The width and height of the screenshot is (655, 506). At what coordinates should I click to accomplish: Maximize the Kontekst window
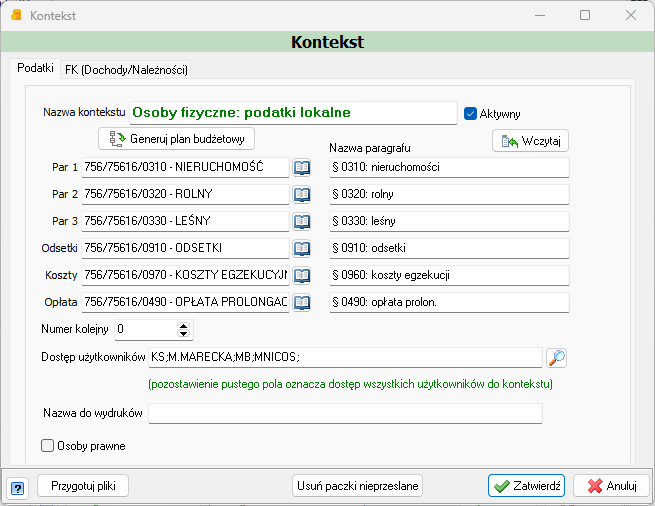585,15
